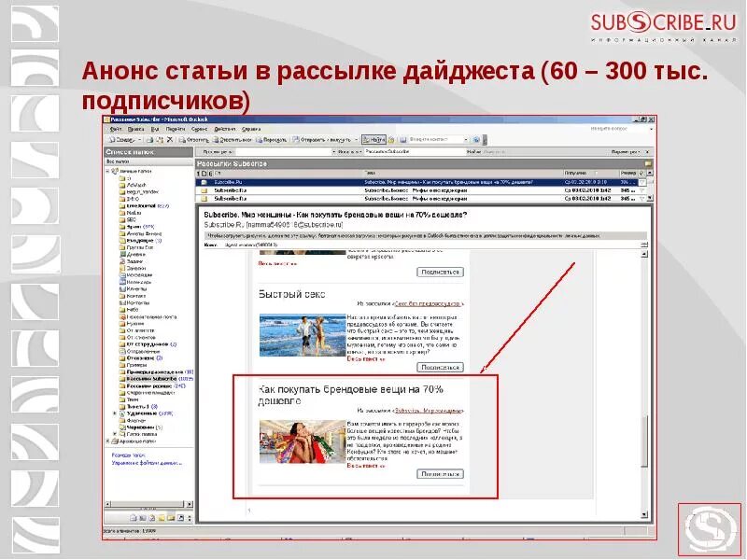Open the Файл menu

point(116,129)
